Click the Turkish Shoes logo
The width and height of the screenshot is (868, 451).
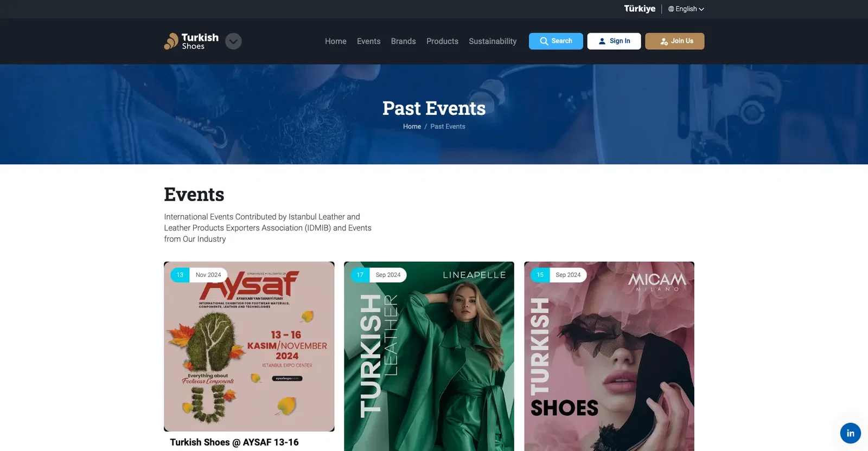[192, 41]
